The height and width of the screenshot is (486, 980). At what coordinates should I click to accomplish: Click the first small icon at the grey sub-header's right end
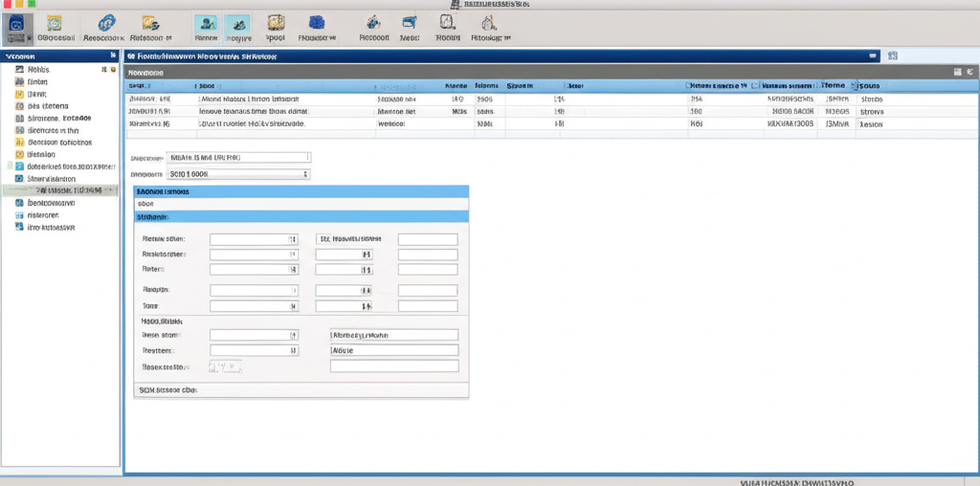click(x=957, y=72)
